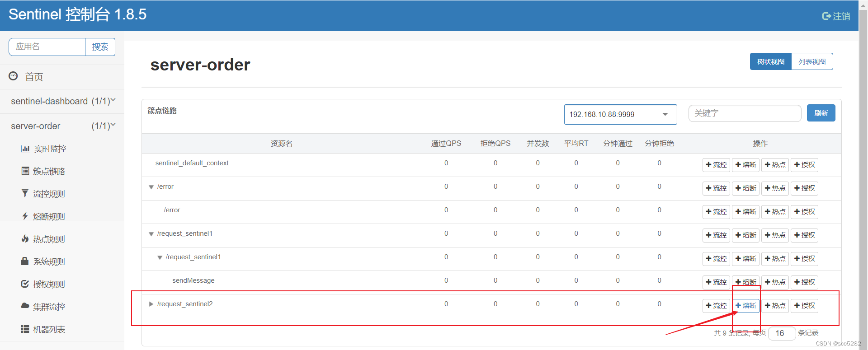Image resolution: width=868 pixels, height=350 pixels.
Task: Add 熔断 rule for /request_sentinel2
Action: (745, 306)
